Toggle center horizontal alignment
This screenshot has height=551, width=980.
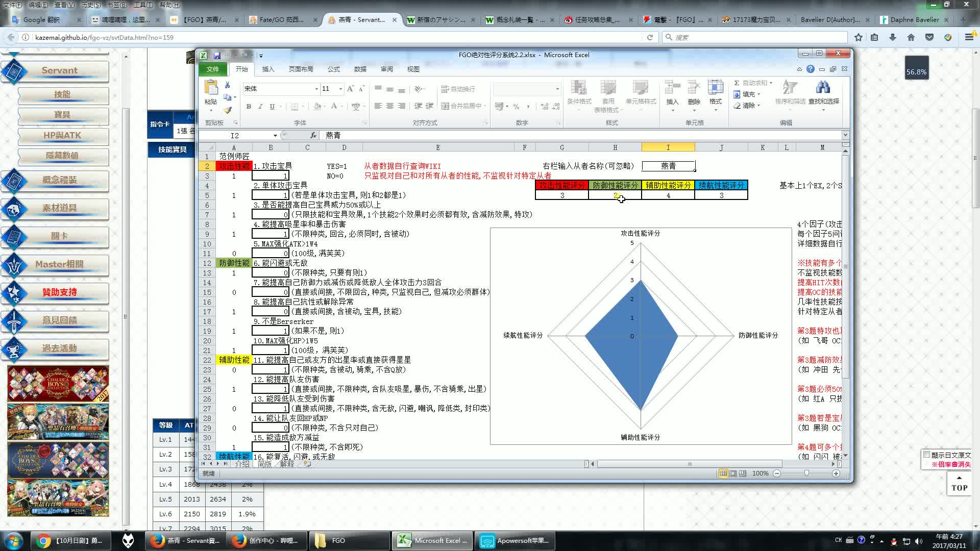389,106
